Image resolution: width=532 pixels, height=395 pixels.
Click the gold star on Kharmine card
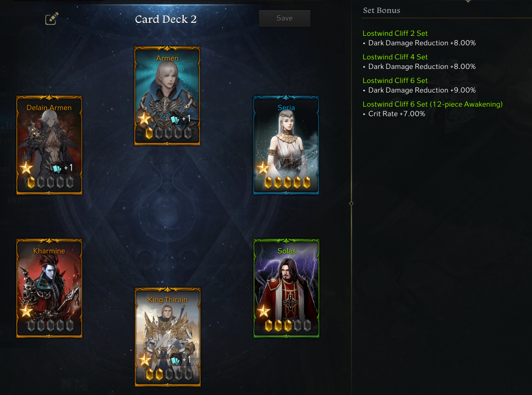point(26,311)
